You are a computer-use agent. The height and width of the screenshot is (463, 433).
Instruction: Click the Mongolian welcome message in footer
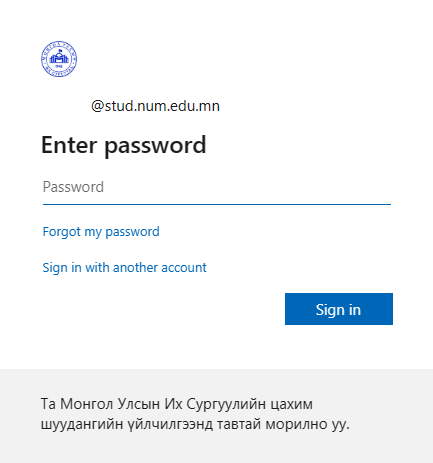click(x=195, y=414)
